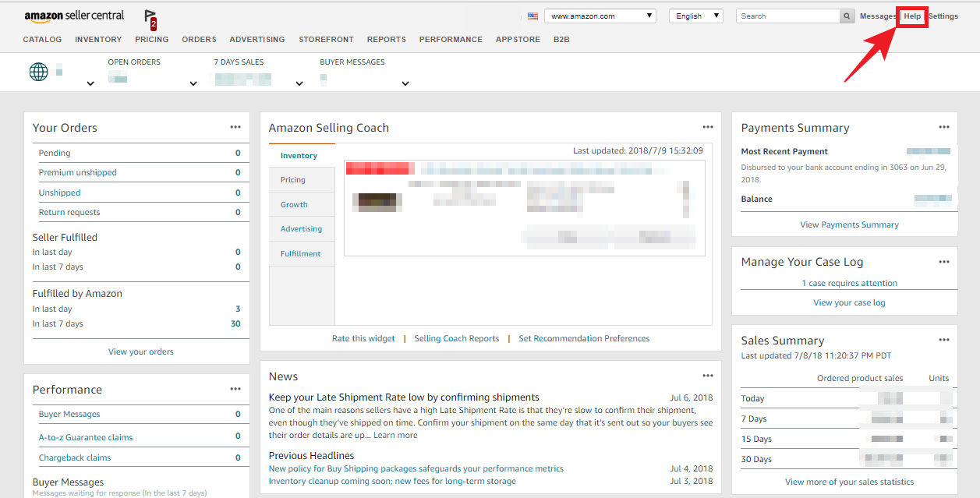Open Inventory cleanup coming soon headline

pos(392,481)
